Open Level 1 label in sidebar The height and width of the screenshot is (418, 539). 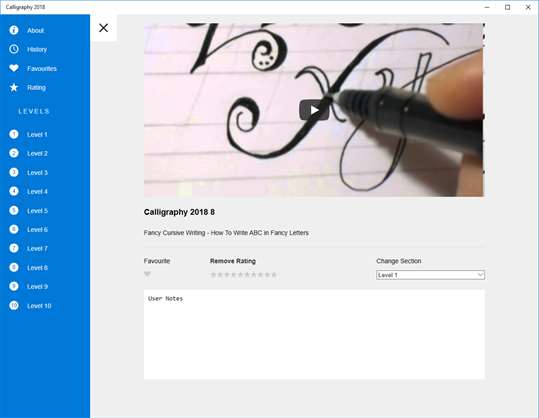37,135
